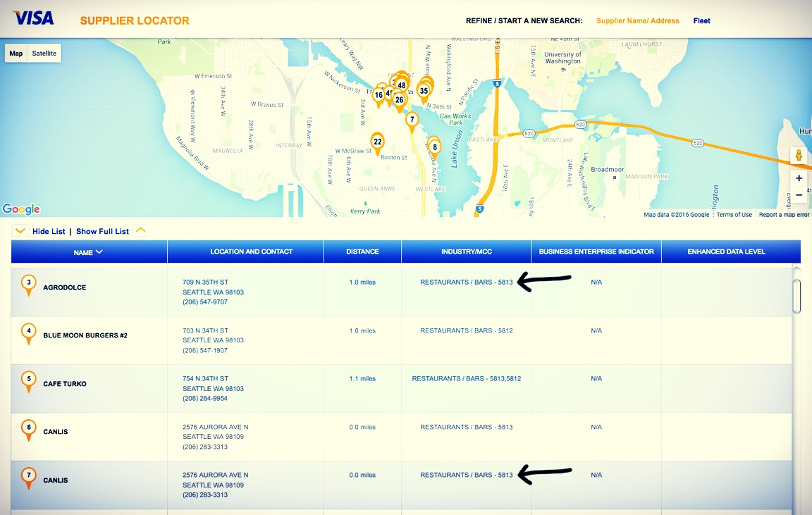Click pin 5 icon for Cafe Turko
The width and height of the screenshot is (812, 515).
tap(29, 381)
